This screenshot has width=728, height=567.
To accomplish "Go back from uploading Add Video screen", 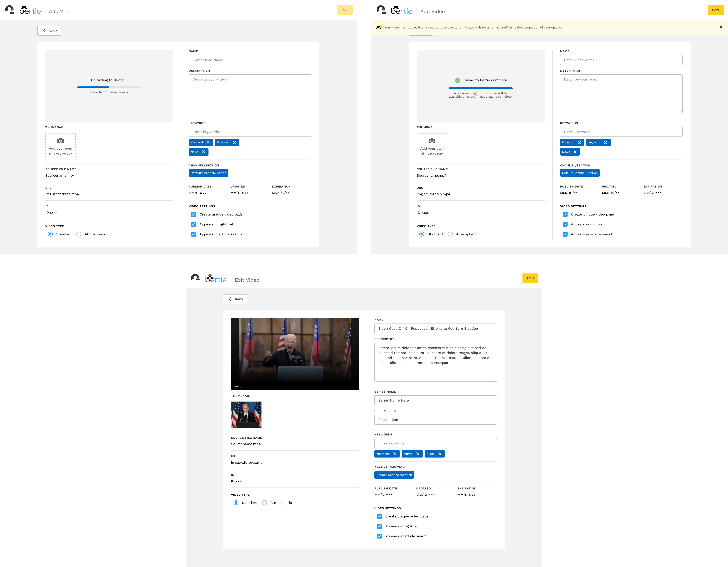I will pyautogui.click(x=49, y=31).
